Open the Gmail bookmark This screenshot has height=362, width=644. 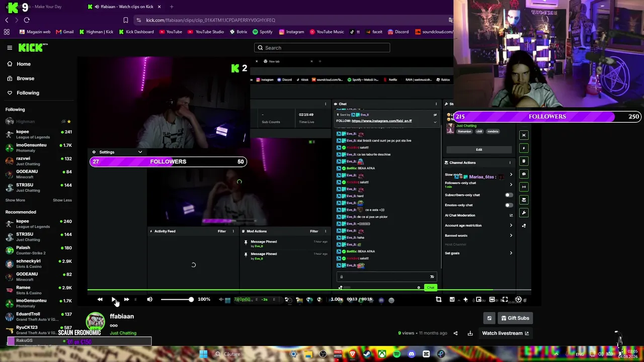coord(65,32)
